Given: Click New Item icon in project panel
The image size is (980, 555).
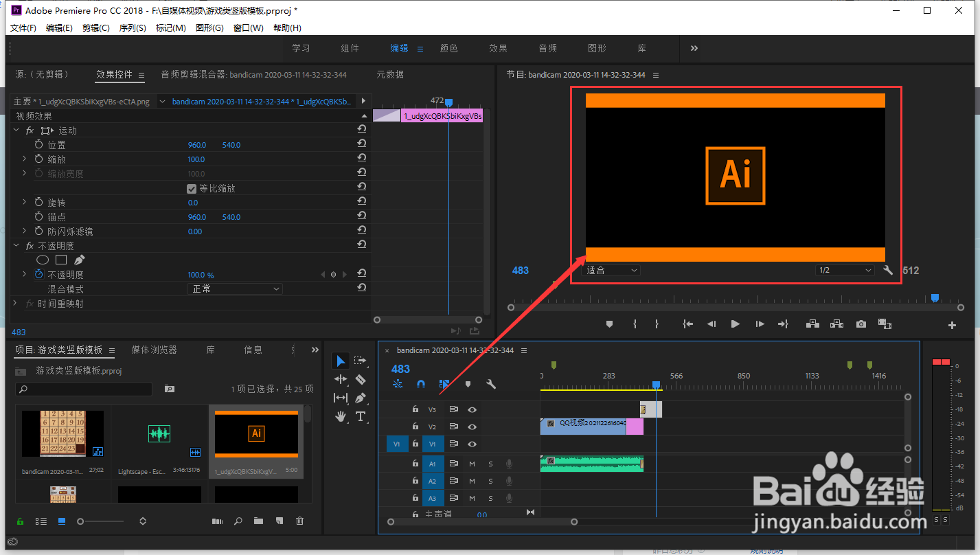Looking at the screenshot, I should point(280,521).
